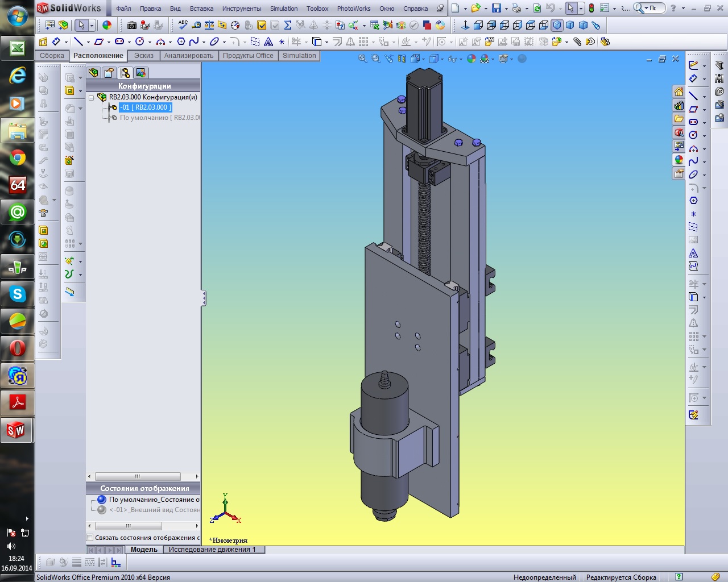Expand the Spline tool dropdown arrow in the top toolbar
Viewport: 728px width, 582px height.
pyautogui.click(x=203, y=42)
